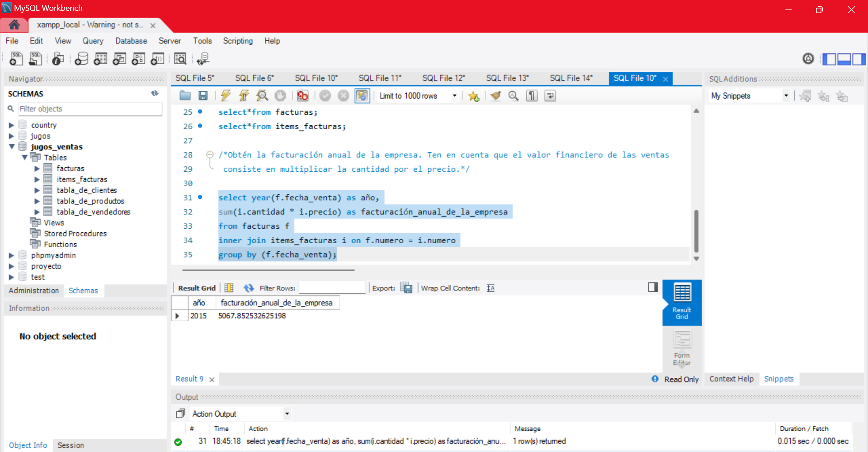Screen dimensions: 868x452
Task: Collapse the jugos_ventas schema
Action: 12,146
